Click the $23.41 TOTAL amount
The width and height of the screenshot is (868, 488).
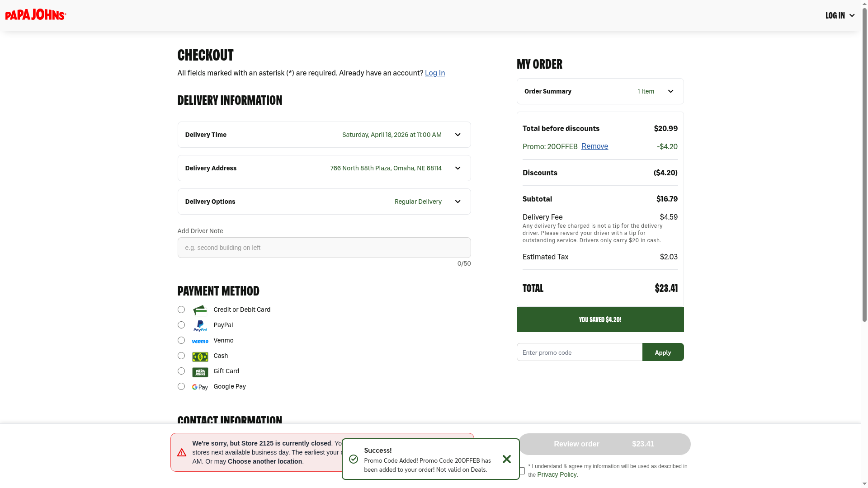click(x=666, y=288)
